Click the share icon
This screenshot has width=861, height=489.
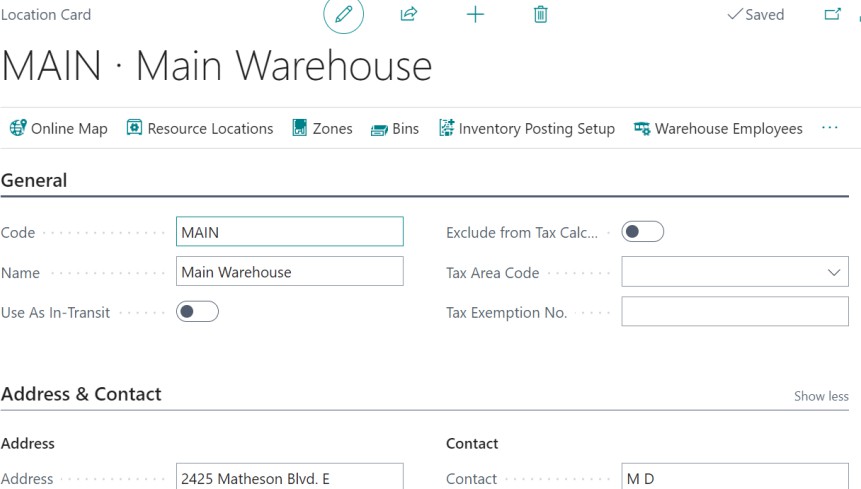(408, 15)
